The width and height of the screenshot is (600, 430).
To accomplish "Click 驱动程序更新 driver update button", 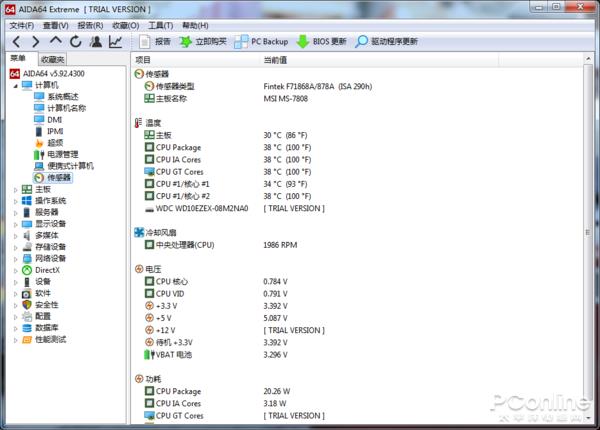I will (386, 41).
